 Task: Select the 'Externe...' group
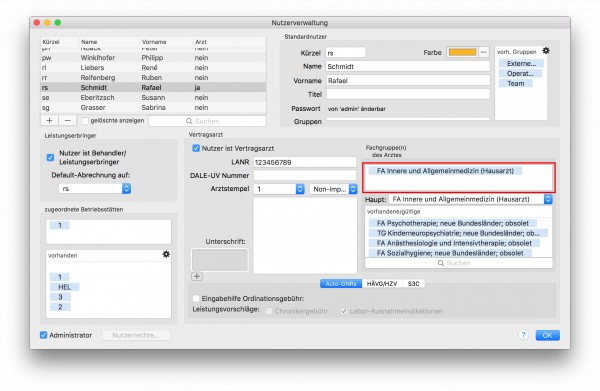[521, 64]
